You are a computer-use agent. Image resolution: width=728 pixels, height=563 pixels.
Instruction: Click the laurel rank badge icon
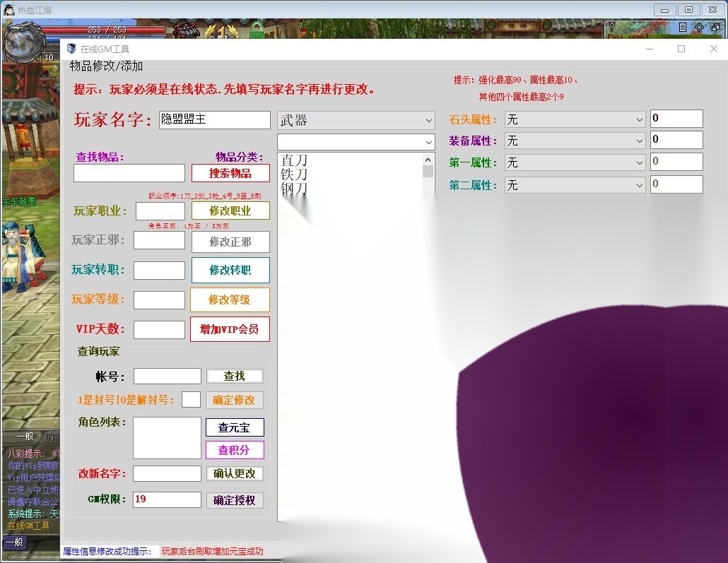coord(222,31)
